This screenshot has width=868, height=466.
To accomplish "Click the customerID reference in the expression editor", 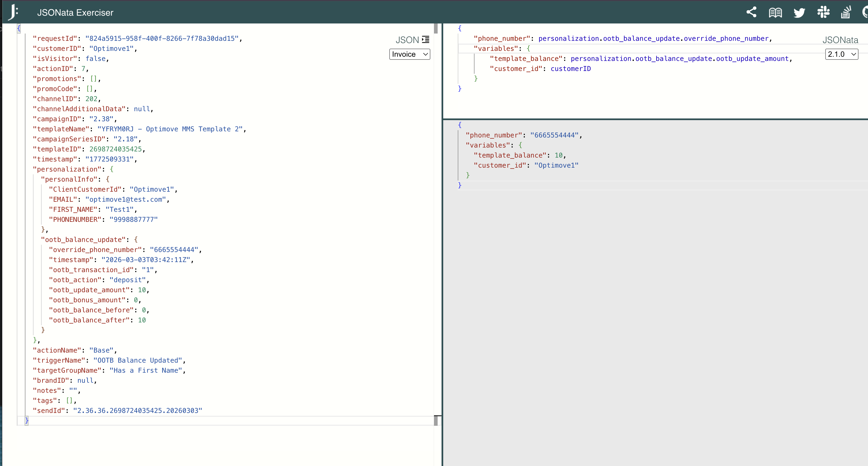I will [570, 69].
